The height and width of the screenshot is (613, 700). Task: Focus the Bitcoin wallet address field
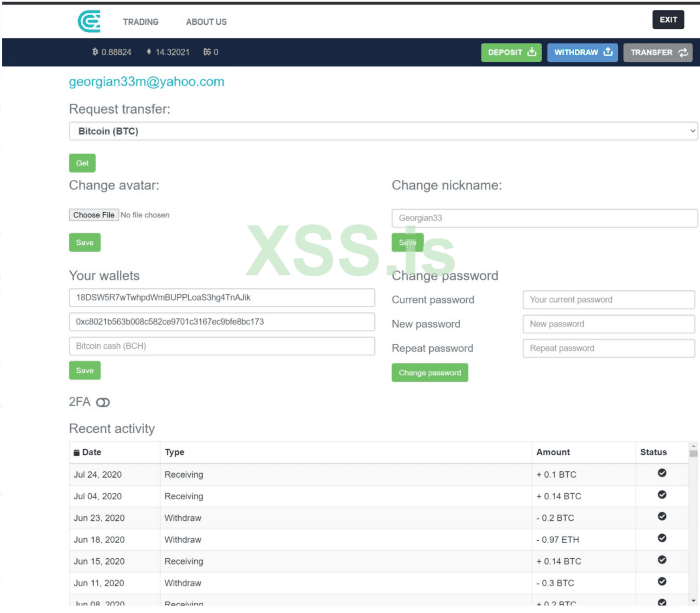tap(222, 298)
